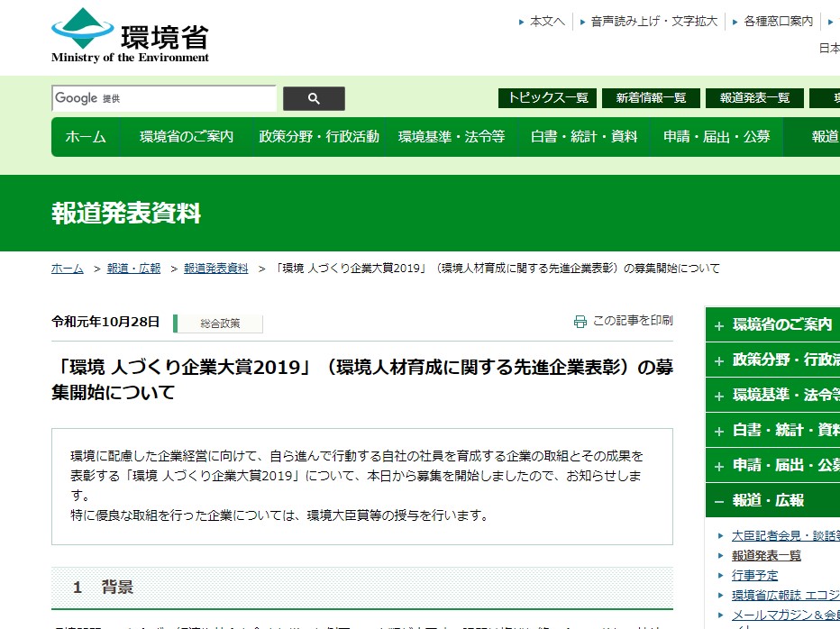Select 白書・統計・資料 in navigation bar
This screenshot has width=840, height=629.
584,137
